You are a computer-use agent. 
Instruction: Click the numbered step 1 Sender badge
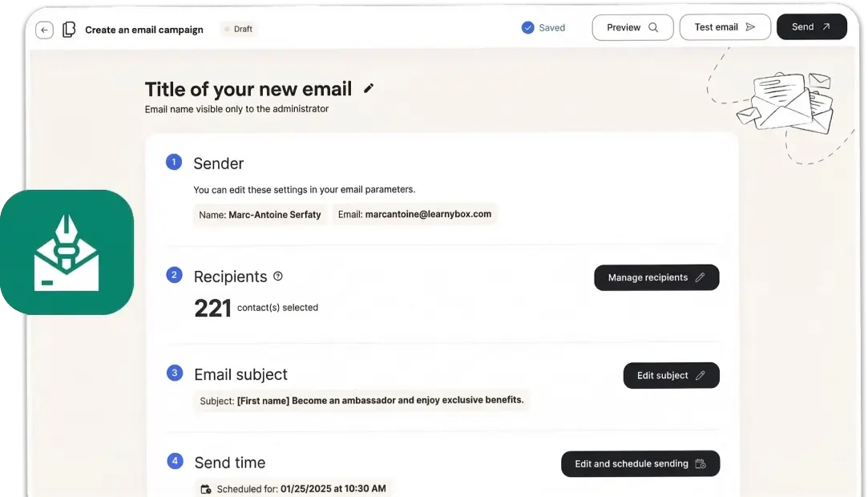coord(174,161)
